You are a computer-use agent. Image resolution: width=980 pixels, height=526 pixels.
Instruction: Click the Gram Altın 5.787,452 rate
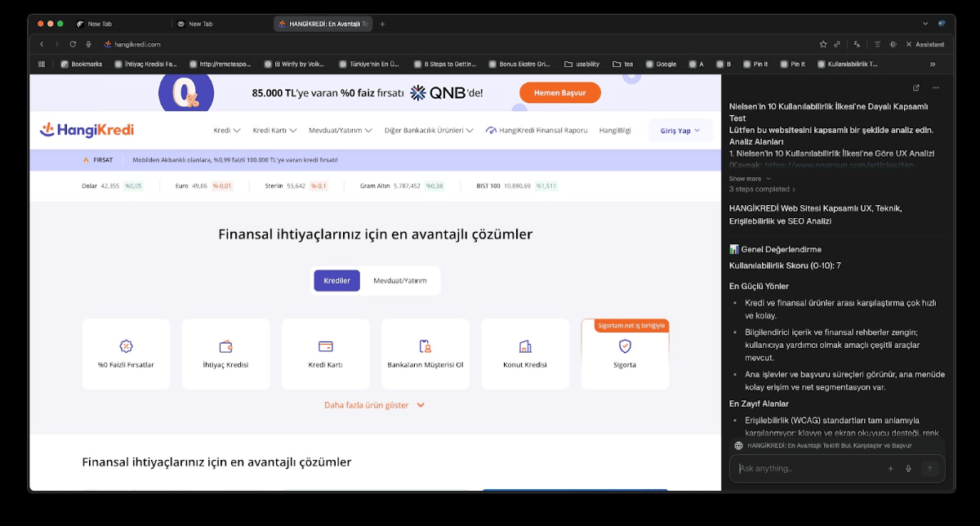point(402,186)
